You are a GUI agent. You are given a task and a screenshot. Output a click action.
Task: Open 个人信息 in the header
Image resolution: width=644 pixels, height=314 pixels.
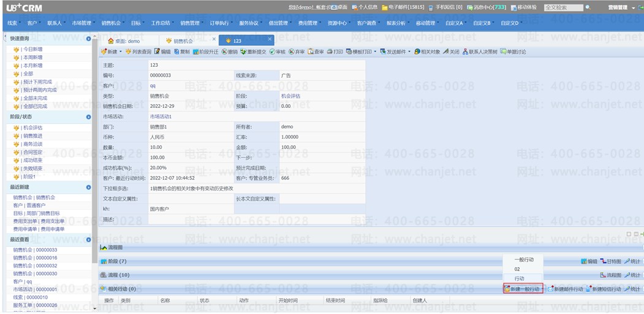[365, 7]
